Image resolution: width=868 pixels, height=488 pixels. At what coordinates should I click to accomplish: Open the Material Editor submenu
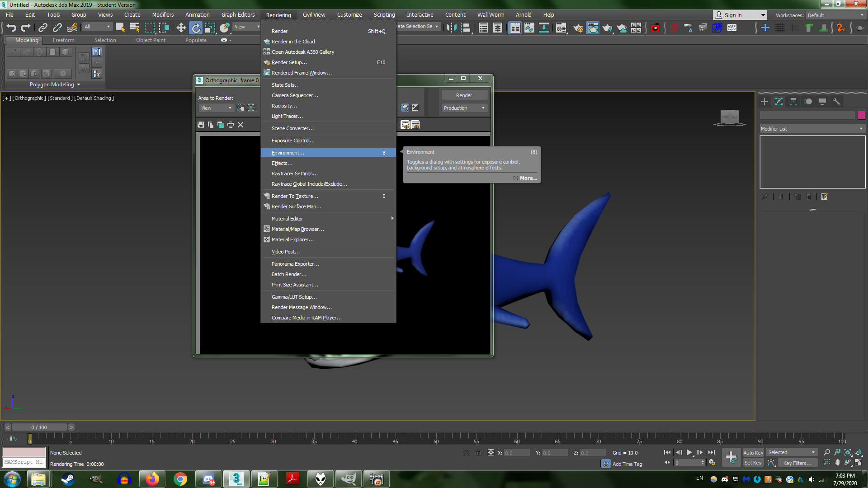click(328, 219)
